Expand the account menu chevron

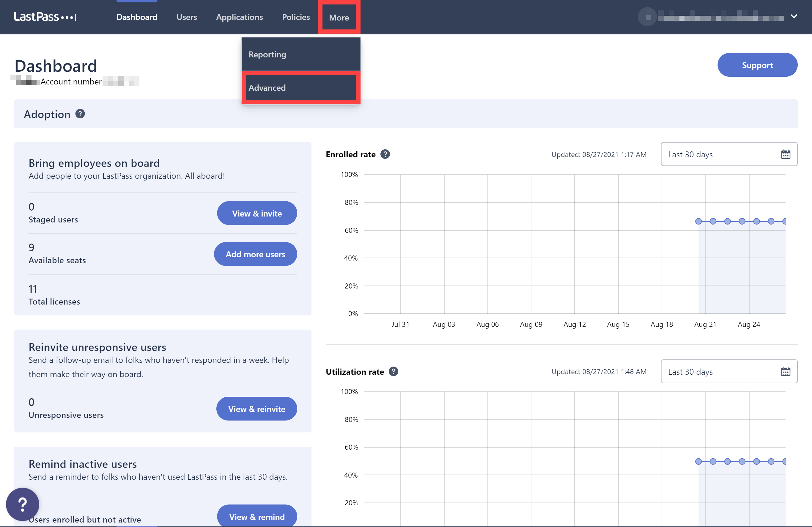pyautogui.click(x=794, y=16)
